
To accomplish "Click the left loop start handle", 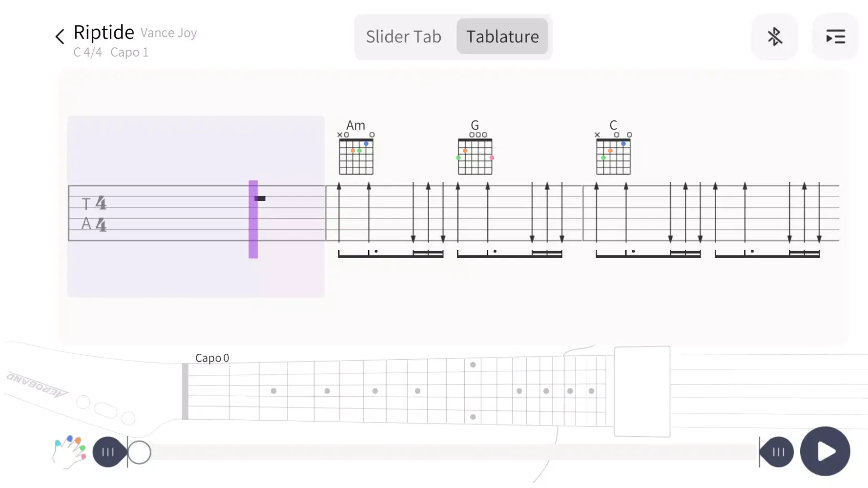I will click(x=108, y=452).
